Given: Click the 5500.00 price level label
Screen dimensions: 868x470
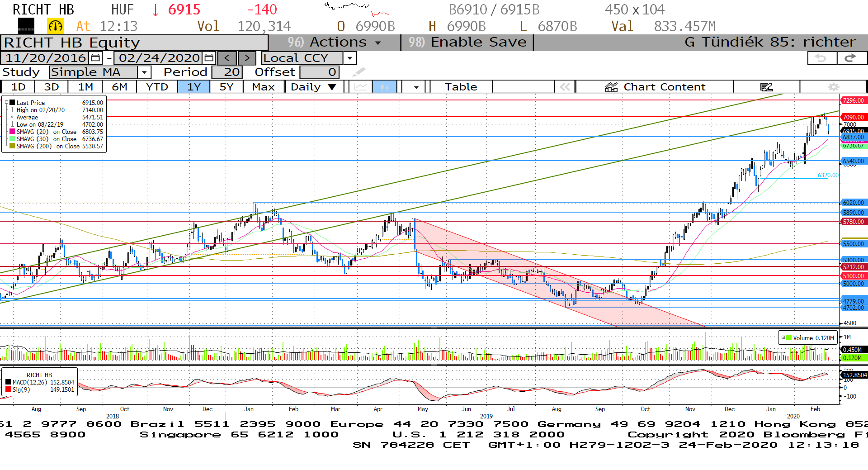Looking at the screenshot, I should coord(854,244).
